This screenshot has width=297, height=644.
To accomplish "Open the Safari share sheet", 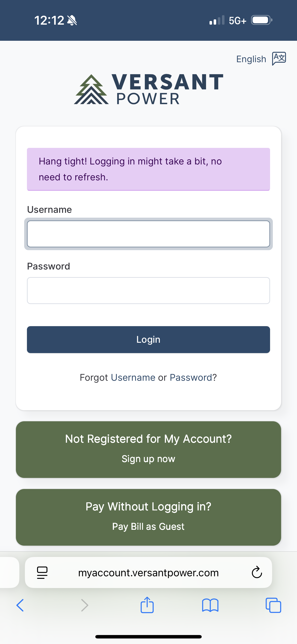I will point(147,605).
